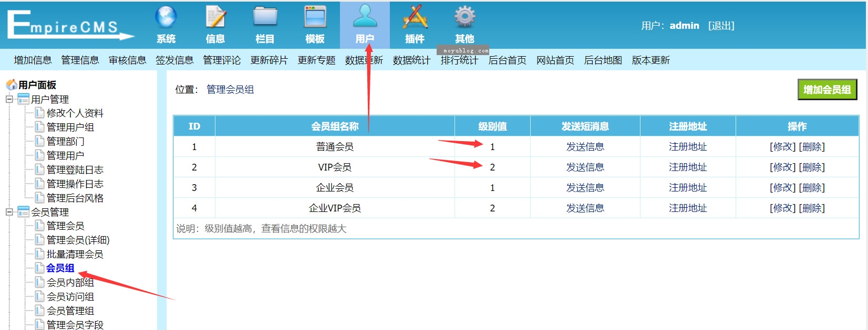
Task: Select 会员组 in the sidebar tree
Action: pyautogui.click(x=60, y=268)
